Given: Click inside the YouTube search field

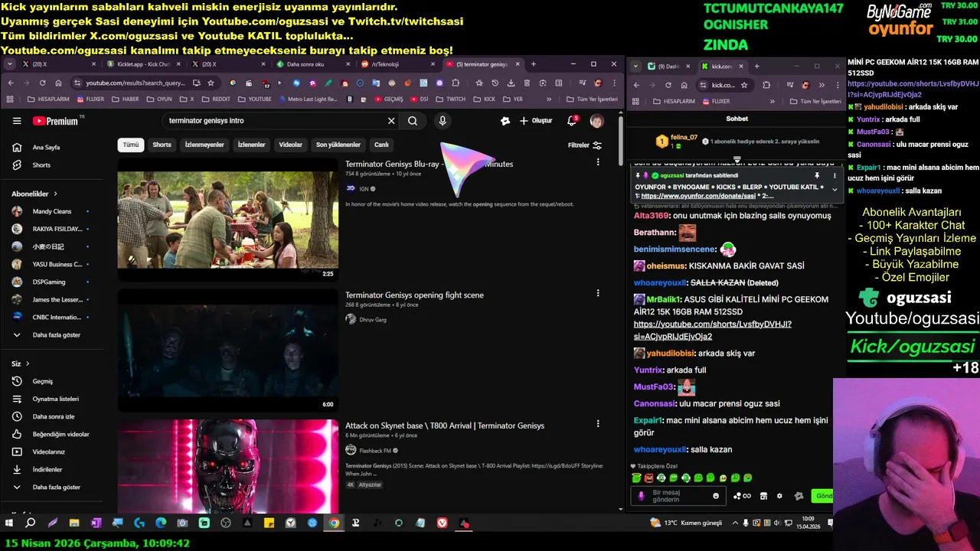Looking at the screenshot, I should point(276,121).
